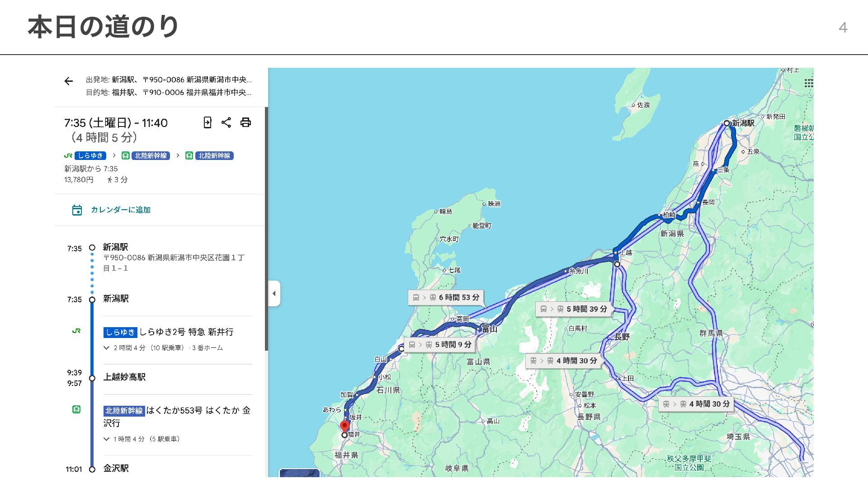Click the red destination pin at 福井

[344, 426]
